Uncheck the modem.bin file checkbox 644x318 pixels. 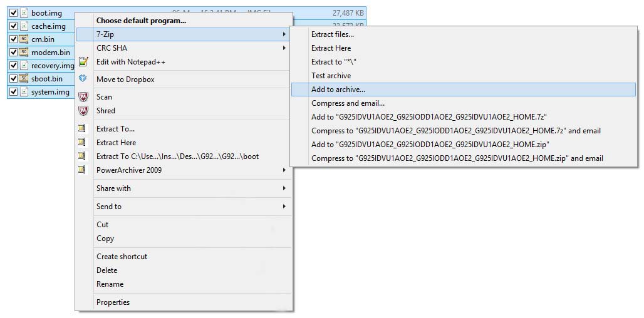[x=13, y=53]
